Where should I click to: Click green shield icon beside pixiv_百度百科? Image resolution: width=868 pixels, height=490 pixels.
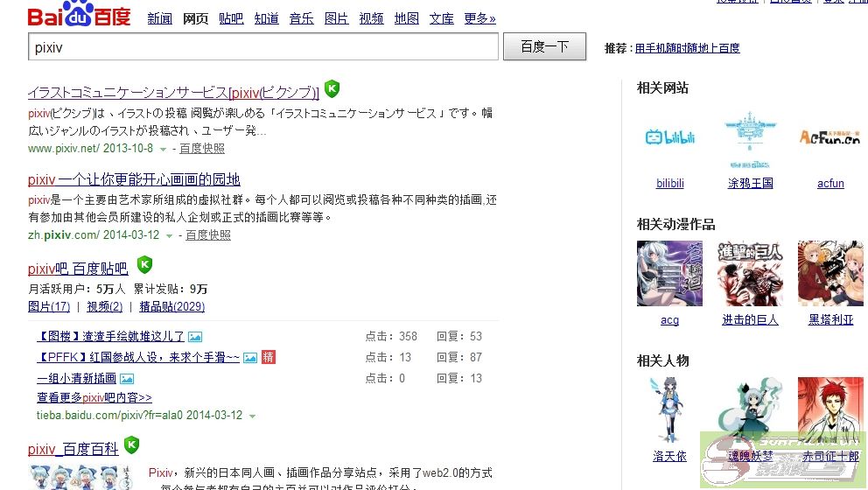tap(131, 445)
